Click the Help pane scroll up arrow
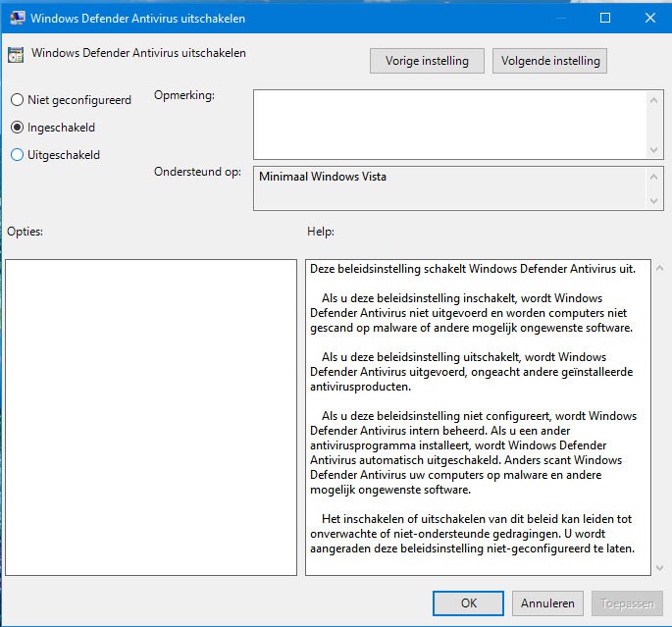672x627 pixels. pyautogui.click(x=660, y=268)
